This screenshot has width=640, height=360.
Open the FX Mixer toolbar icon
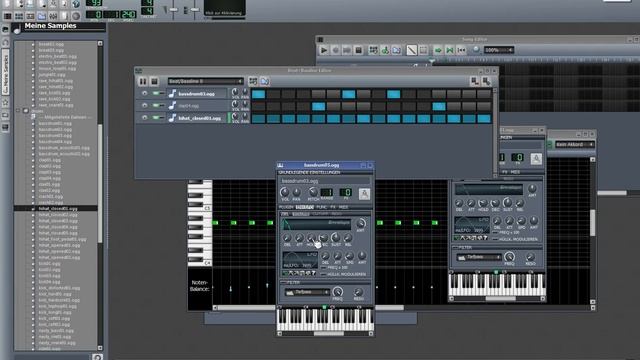[53, 16]
